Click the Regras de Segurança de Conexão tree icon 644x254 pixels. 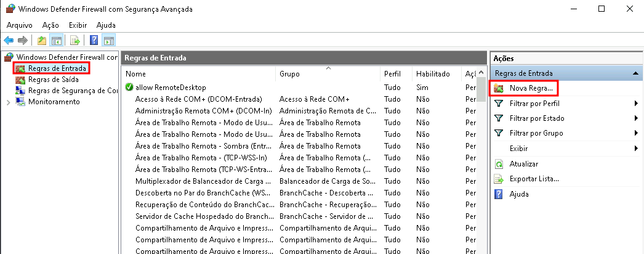pos(20,91)
